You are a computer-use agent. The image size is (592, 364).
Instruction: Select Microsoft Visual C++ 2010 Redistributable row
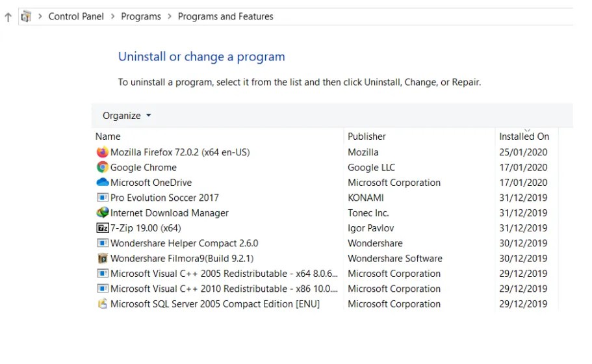[x=224, y=289]
